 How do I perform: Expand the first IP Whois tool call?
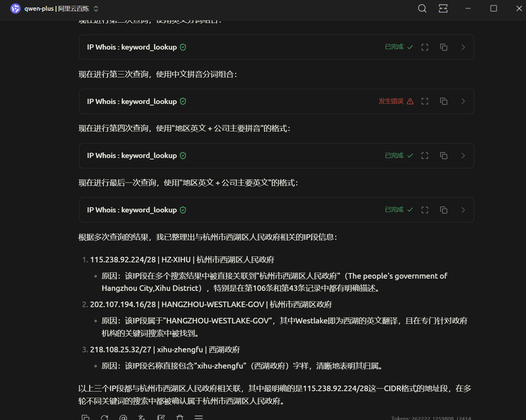(x=463, y=47)
